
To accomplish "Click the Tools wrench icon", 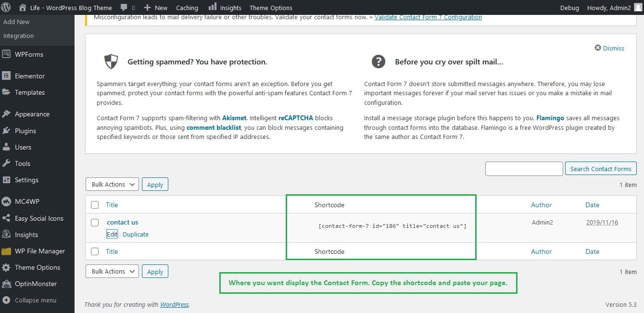I will (6, 163).
